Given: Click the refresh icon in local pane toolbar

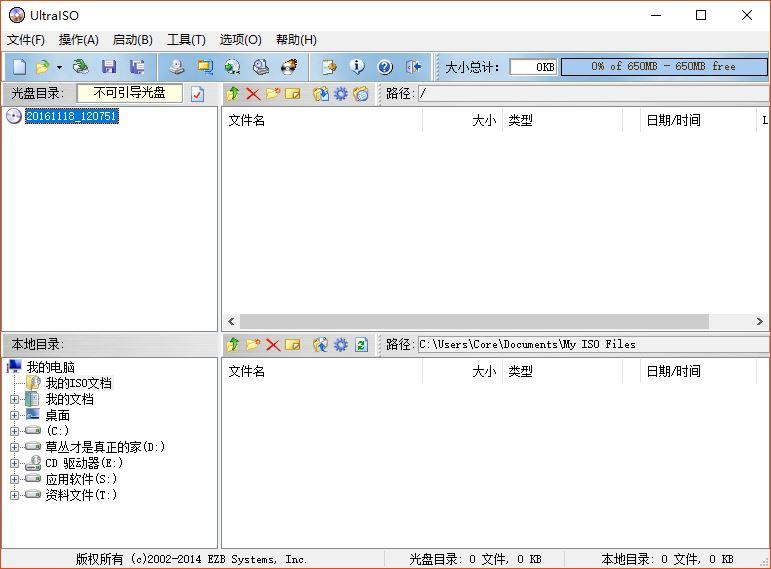Looking at the screenshot, I should pos(361,344).
